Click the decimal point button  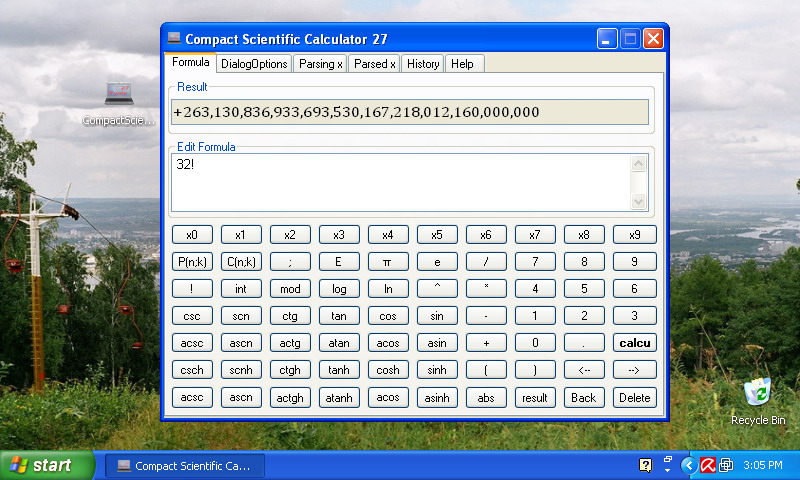pos(584,343)
